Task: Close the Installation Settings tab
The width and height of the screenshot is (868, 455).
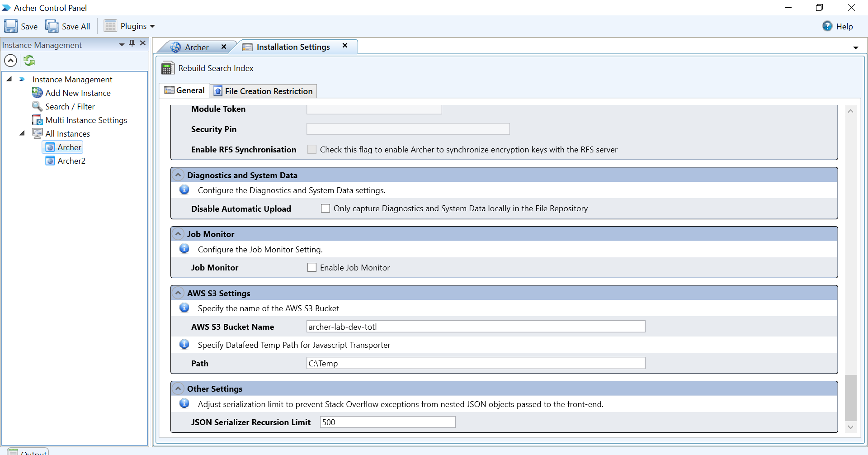Action: 345,46
